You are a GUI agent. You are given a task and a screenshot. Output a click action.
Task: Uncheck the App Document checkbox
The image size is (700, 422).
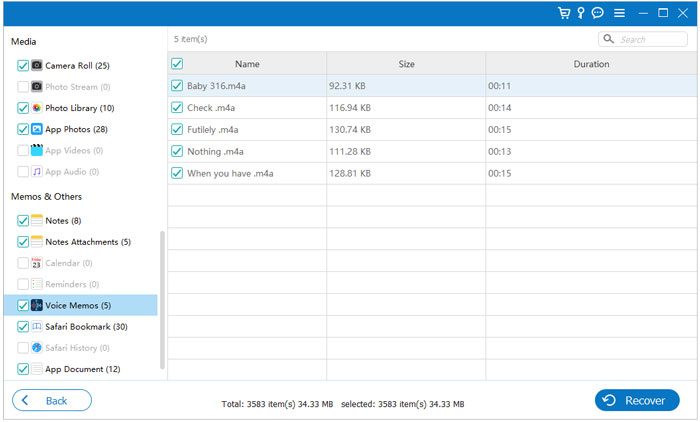pos(23,369)
